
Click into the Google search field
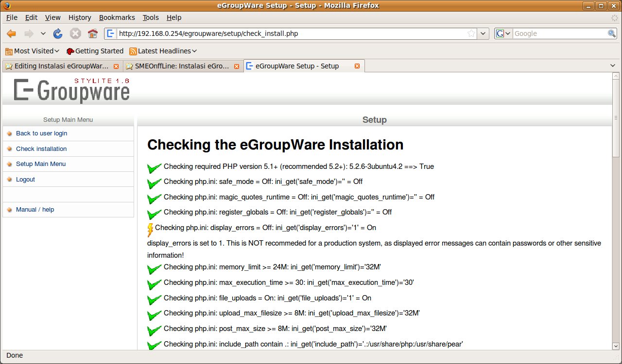click(x=559, y=33)
